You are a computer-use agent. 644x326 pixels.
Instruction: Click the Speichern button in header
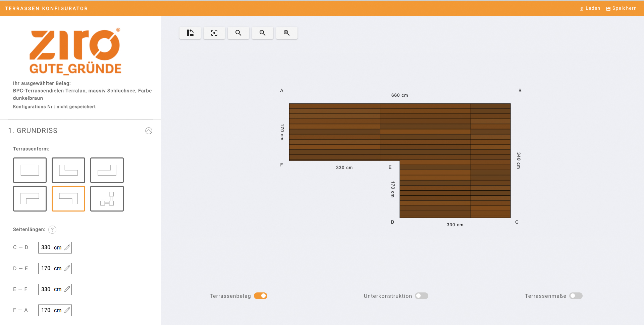(x=622, y=8)
